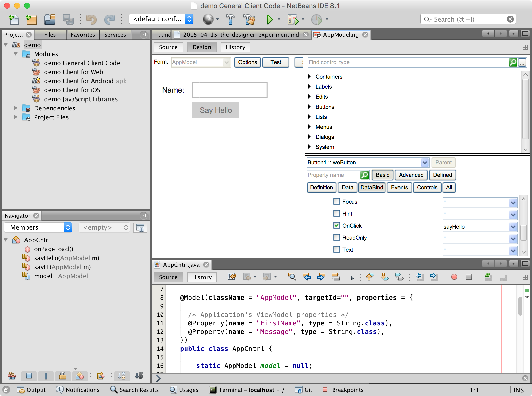Click the Build Project hammer icon
Viewport: 532px width, 396px height.
[x=230, y=19]
